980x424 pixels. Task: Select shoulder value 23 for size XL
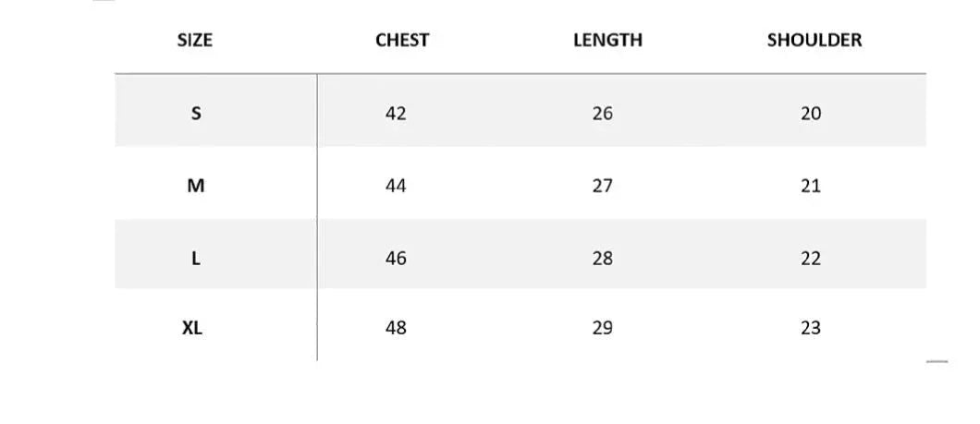click(x=811, y=328)
